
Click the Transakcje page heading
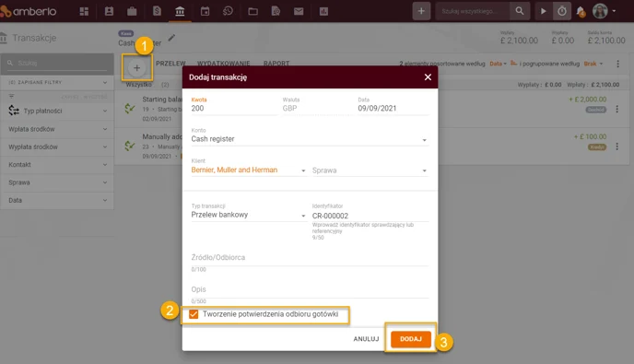34,38
